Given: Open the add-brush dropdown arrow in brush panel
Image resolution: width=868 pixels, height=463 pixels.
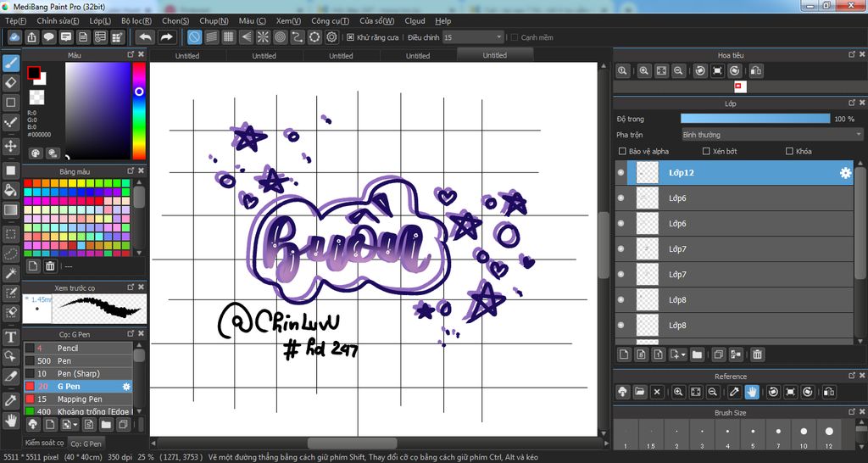Looking at the screenshot, I should (x=75, y=426).
